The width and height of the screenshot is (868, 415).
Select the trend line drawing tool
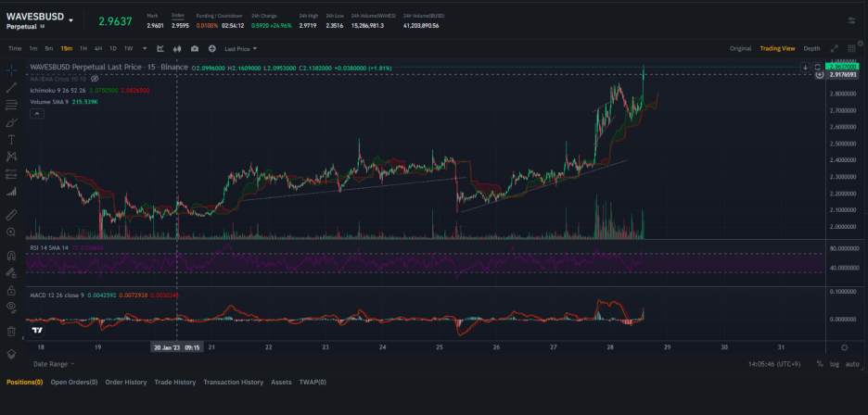pos(12,87)
